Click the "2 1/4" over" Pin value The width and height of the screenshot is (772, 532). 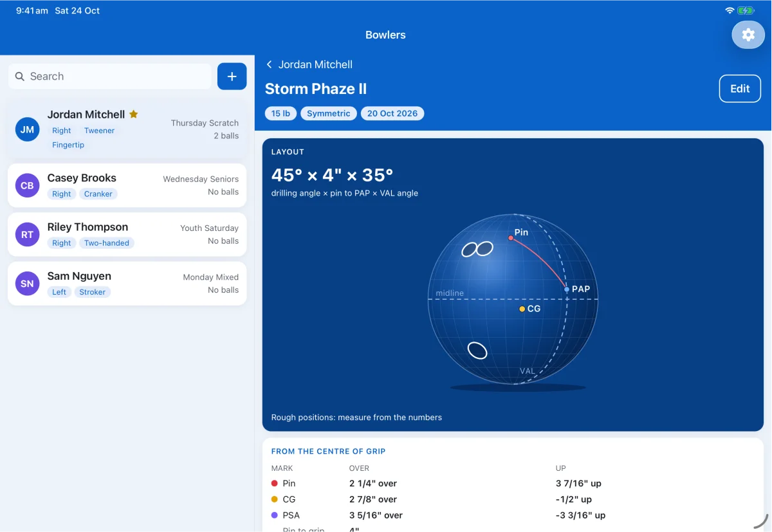coord(373,483)
